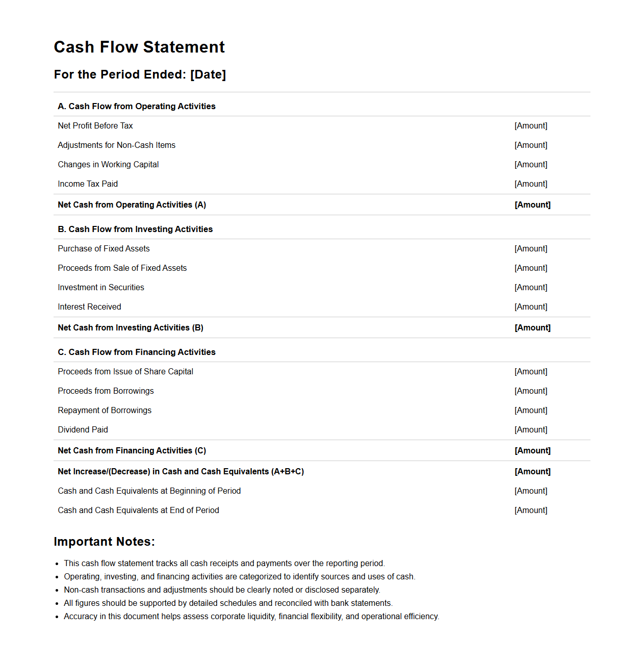Click the Net Increase/(Decrease) in Cash amount

532,471
